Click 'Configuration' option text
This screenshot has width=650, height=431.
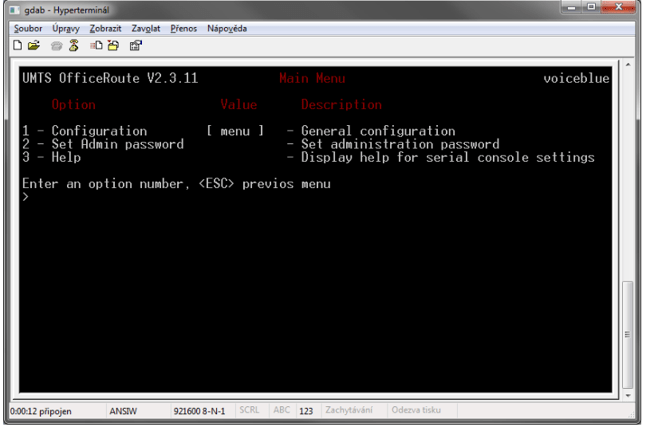pyautogui.click(x=99, y=131)
